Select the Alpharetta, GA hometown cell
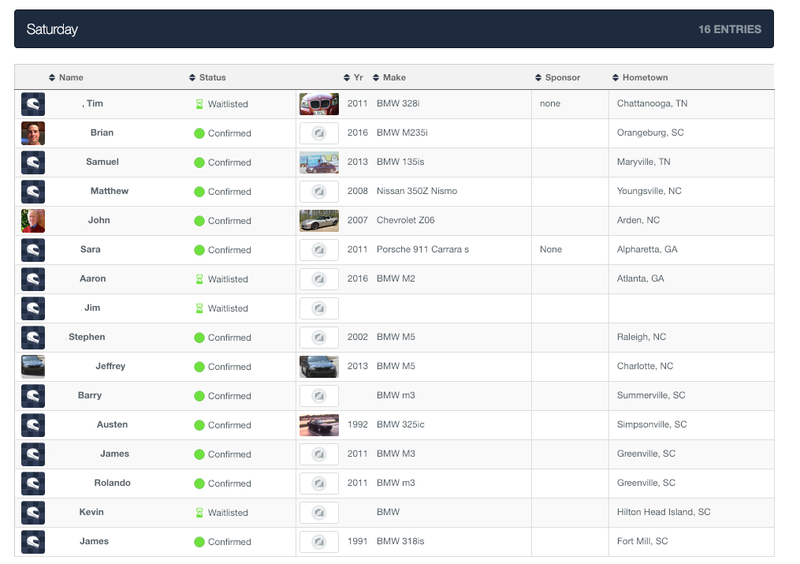Screen dimensions: 800x564 (x=647, y=250)
